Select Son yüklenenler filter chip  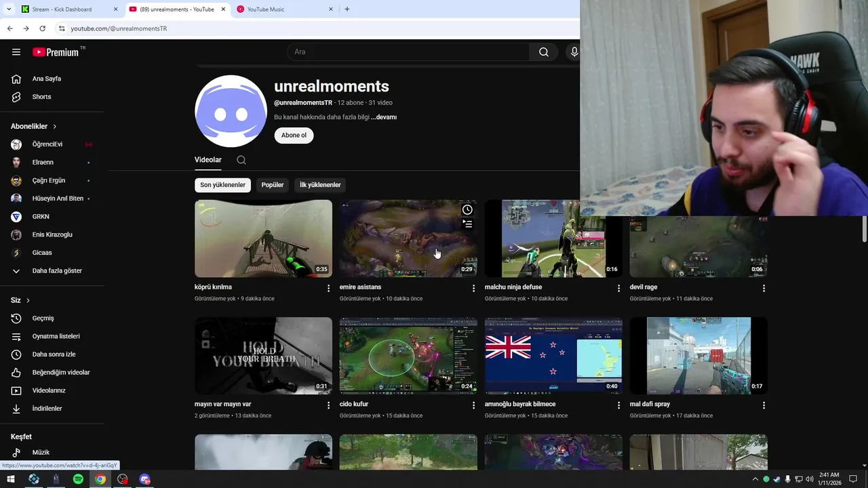pyautogui.click(x=222, y=185)
